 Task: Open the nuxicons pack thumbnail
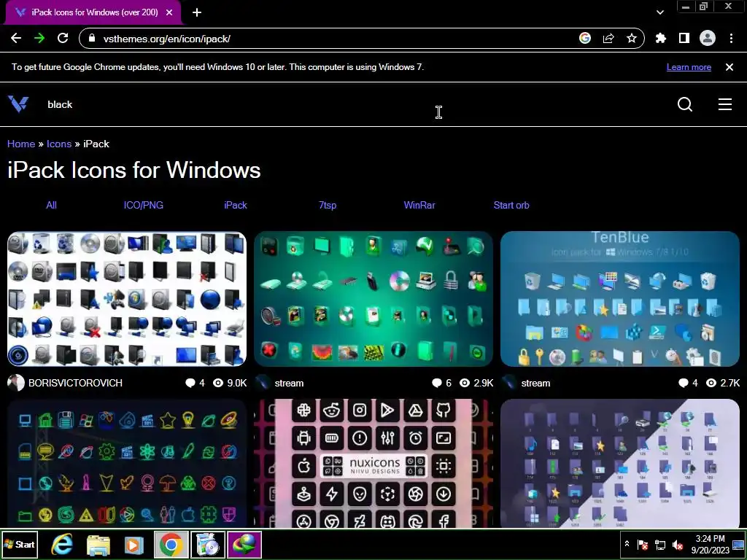(373, 463)
